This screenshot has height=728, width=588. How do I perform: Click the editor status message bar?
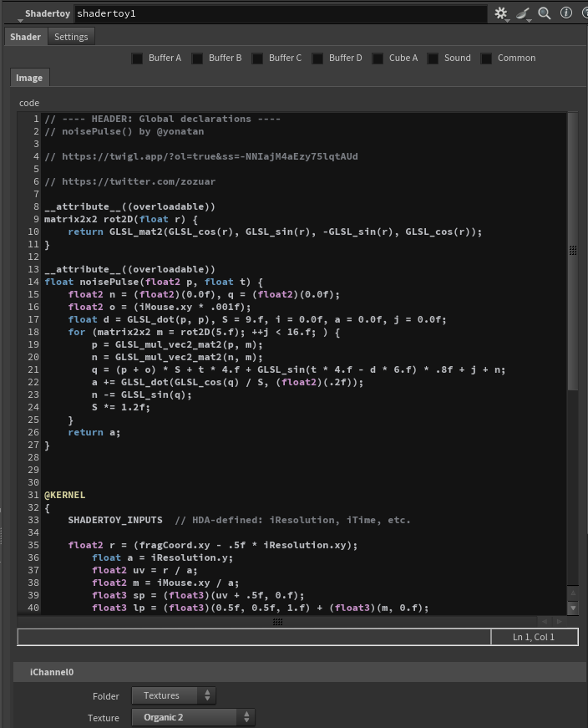[x=254, y=637]
